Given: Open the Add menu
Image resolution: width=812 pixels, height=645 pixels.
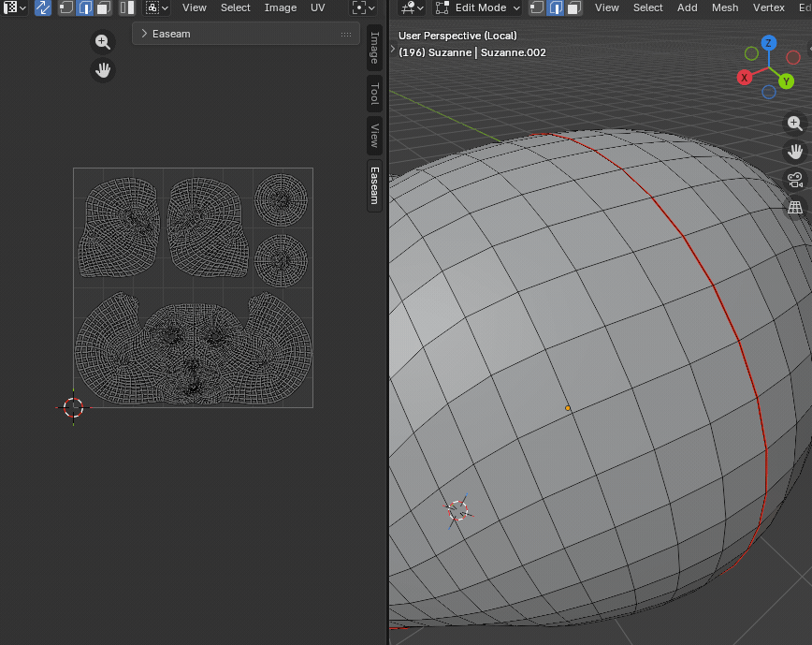Looking at the screenshot, I should click(x=688, y=7).
